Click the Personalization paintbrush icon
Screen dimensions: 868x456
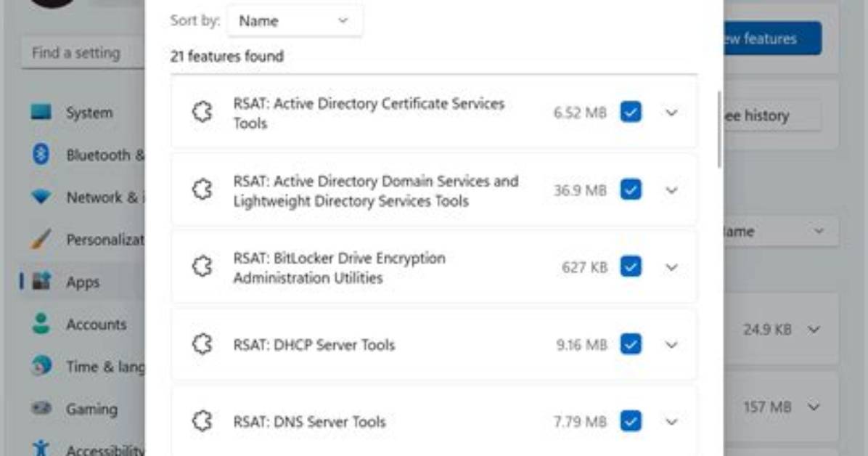pyautogui.click(x=41, y=240)
